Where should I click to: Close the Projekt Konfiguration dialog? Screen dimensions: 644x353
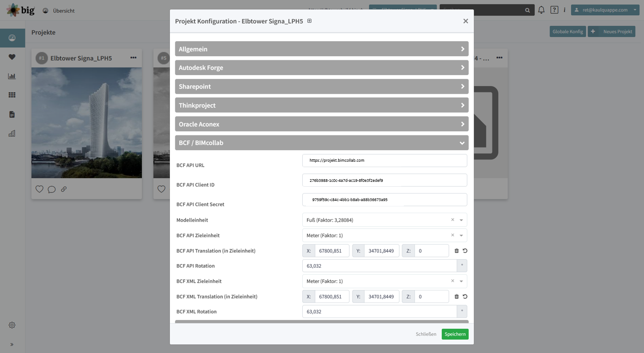tap(466, 21)
